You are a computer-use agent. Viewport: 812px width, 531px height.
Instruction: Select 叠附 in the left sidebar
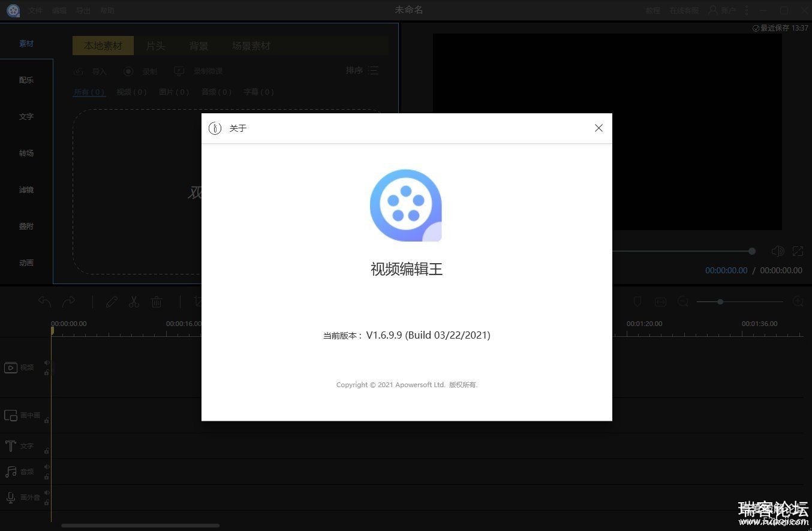[26, 226]
